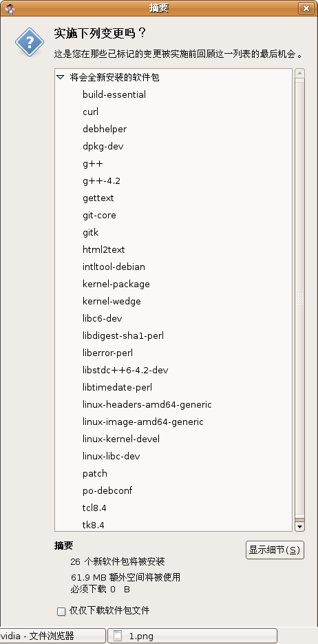Switch to the 文件浏览器 taskbar window

pos(52,636)
